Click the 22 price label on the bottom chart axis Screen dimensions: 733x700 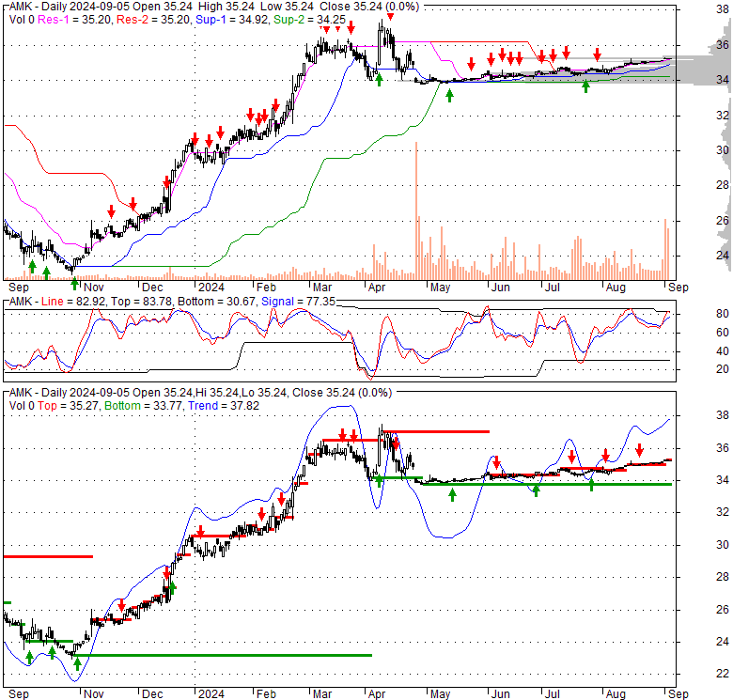click(723, 674)
